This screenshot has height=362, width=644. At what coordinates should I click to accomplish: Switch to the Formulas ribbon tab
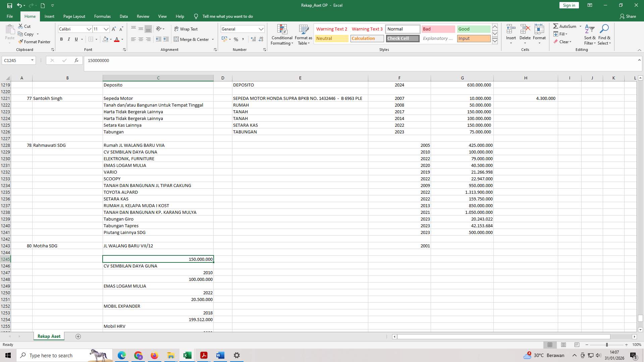[x=102, y=16]
